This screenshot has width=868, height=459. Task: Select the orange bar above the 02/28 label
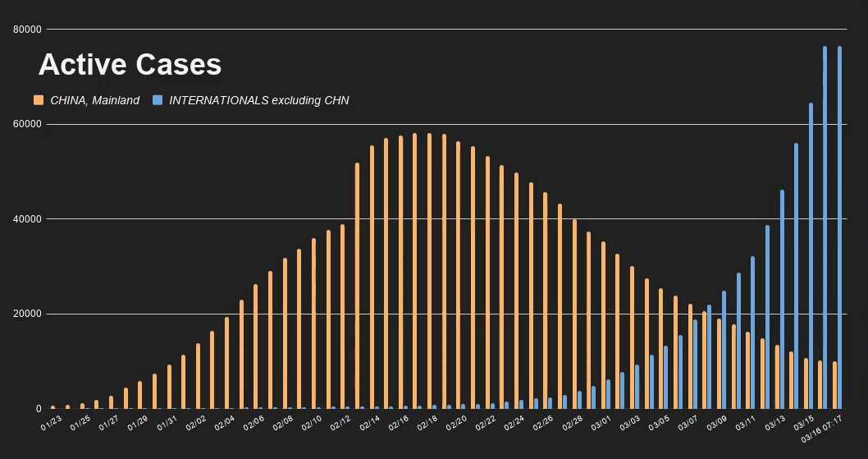pyautogui.click(x=574, y=314)
